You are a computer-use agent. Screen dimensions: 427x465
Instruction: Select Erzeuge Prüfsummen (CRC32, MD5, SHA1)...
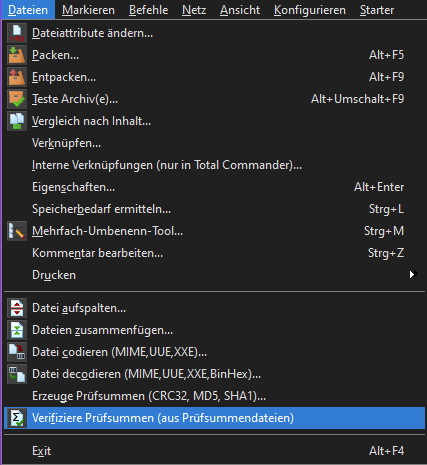[214, 396]
